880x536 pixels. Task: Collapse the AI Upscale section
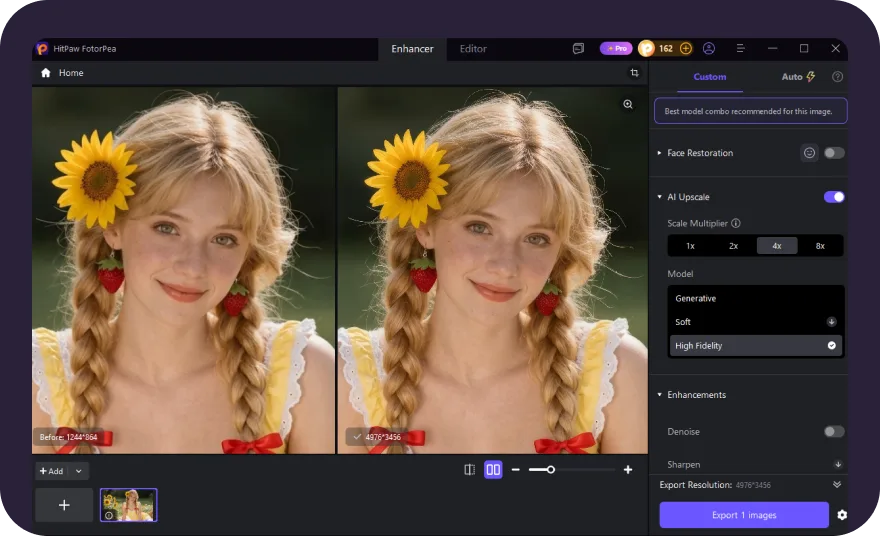tap(659, 197)
